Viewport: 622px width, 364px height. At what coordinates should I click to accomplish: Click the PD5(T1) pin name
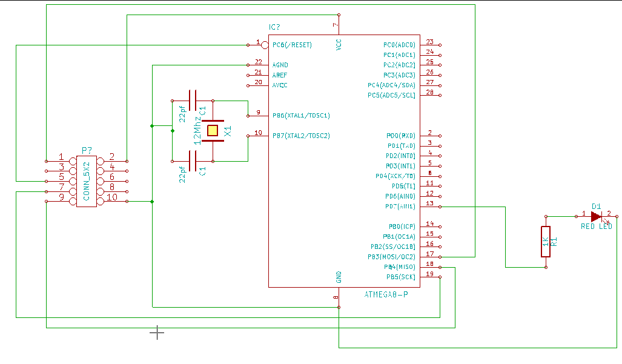click(403, 186)
